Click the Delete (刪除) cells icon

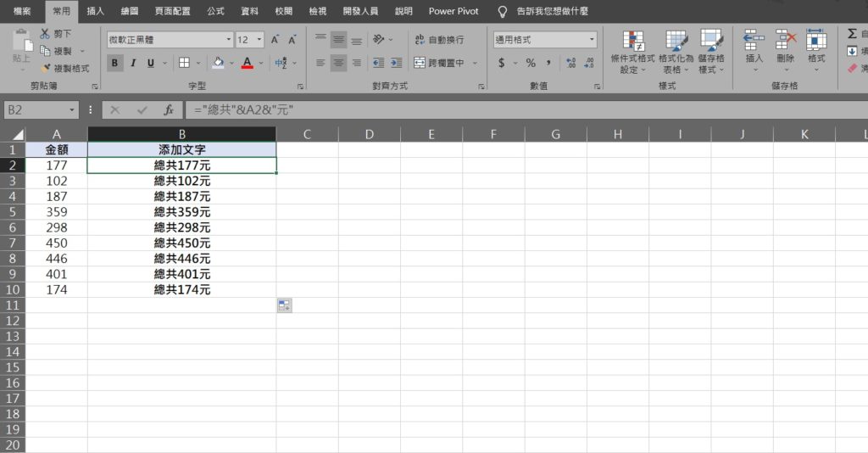point(786,40)
